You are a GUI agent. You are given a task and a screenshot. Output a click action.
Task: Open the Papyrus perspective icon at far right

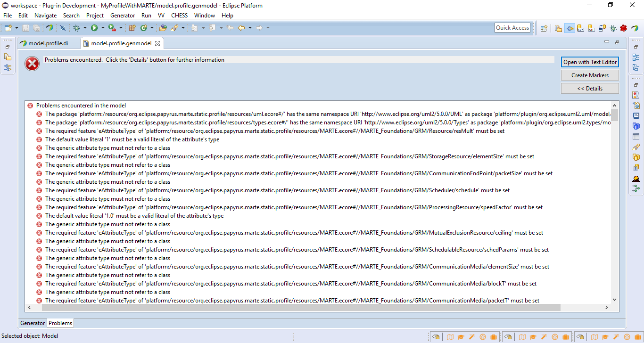click(634, 28)
